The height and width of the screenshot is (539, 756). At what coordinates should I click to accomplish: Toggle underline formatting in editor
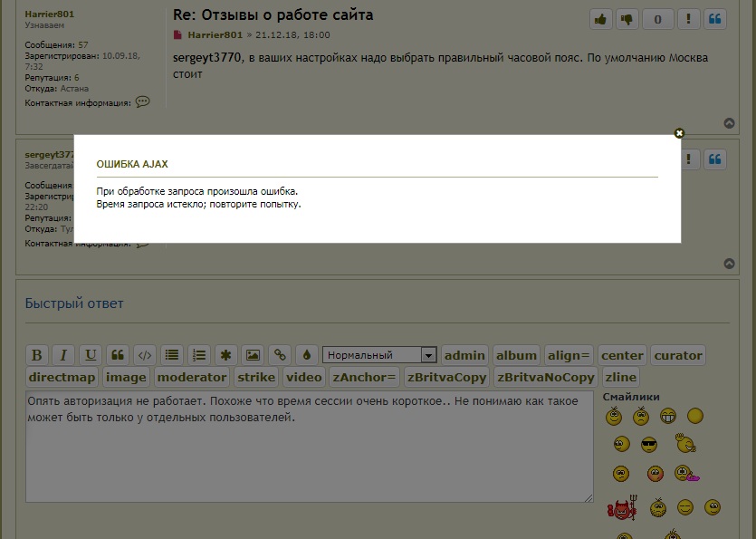click(x=90, y=355)
